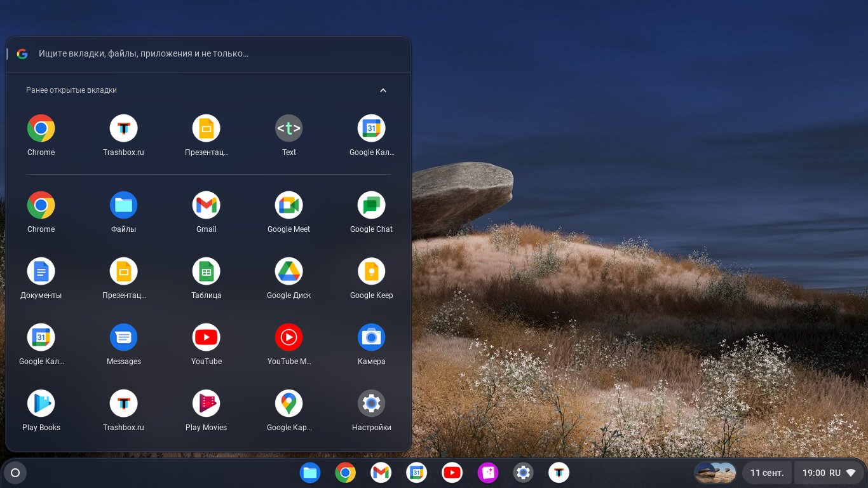Click the wallpaper thumbnails in the tray
The image size is (868, 488).
[x=715, y=473]
